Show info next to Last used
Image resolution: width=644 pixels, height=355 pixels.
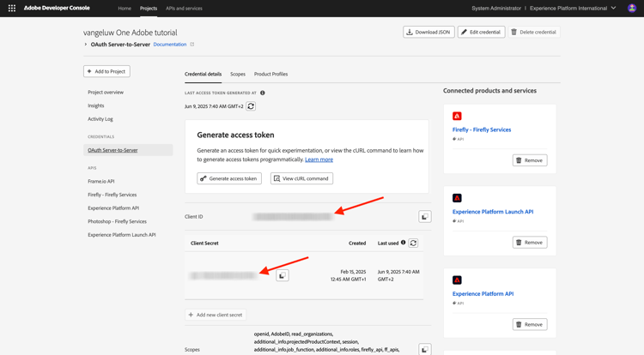click(404, 243)
